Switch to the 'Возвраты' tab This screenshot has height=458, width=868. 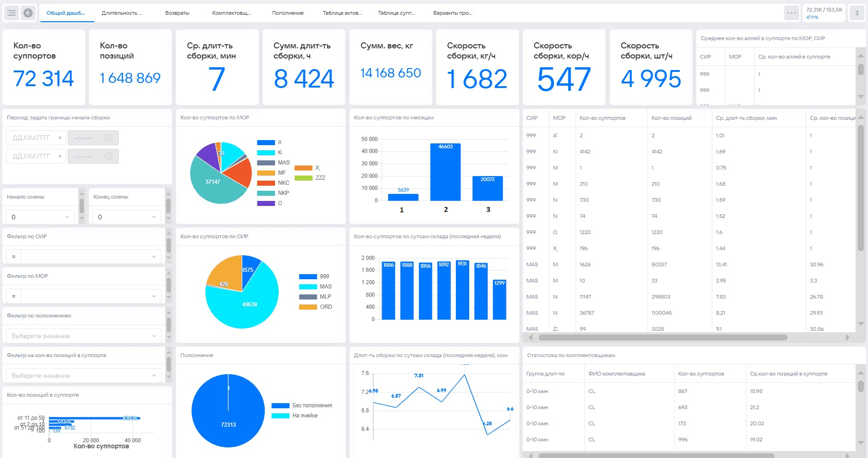tap(177, 13)
